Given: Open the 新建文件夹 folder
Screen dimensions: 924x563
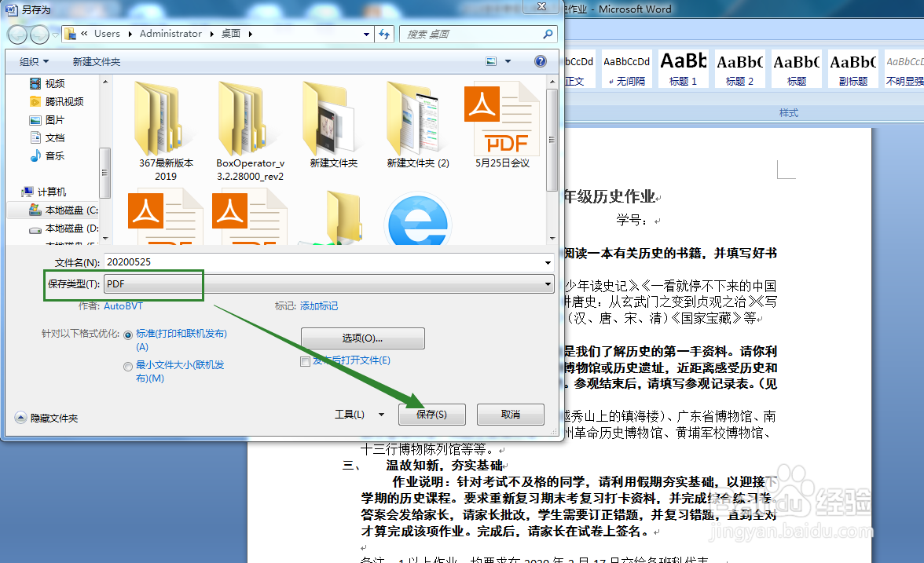Looking at the screenshot, I should (x=333, y=126).
